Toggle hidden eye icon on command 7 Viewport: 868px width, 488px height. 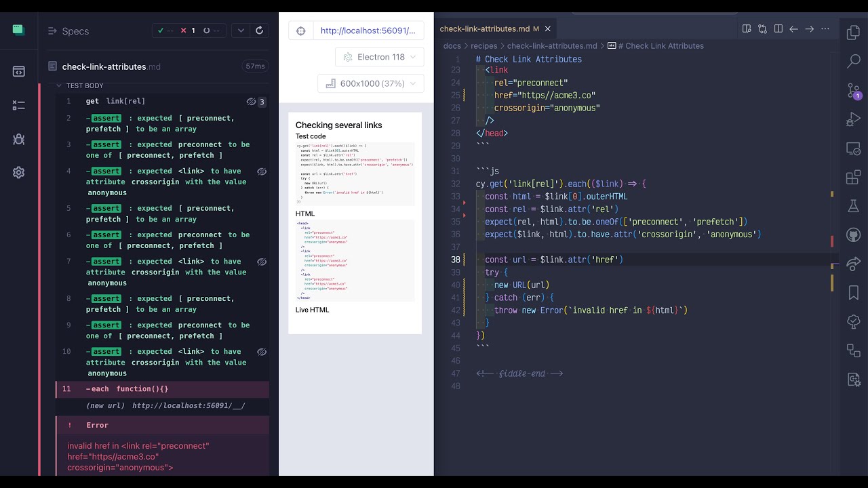click(x=262, y=262)
